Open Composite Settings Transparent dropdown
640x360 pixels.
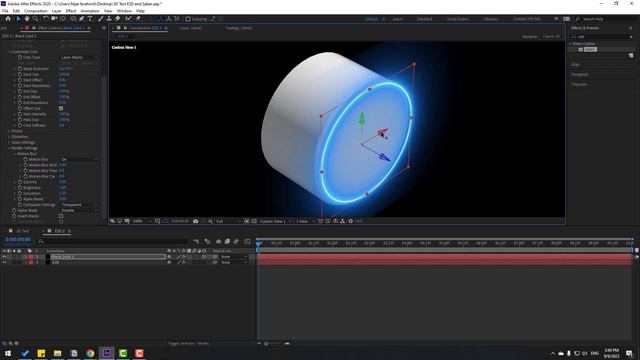click(x=79, y=204)
